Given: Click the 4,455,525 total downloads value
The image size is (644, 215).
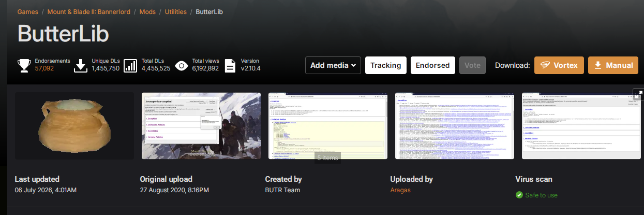Looking at the screenshot, I should pyautogui.click(x=156, y=68).
